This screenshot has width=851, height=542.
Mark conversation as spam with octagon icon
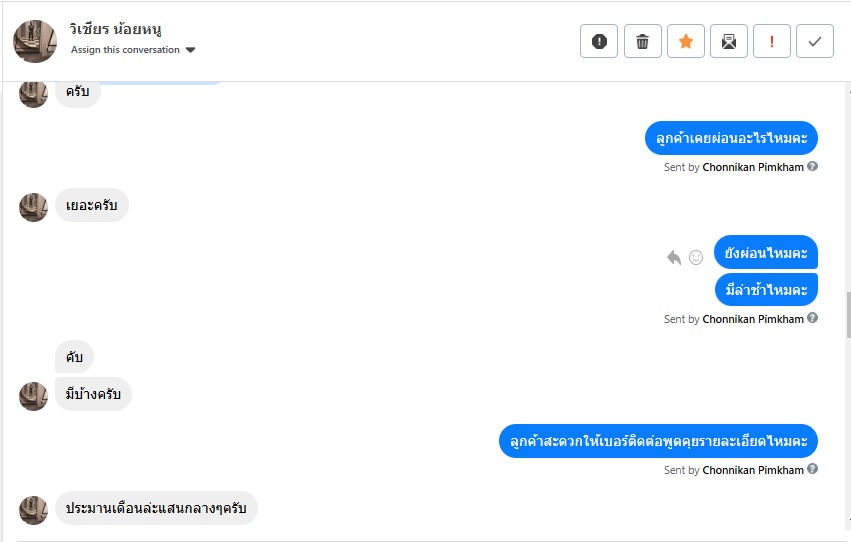(x=599, y=41)
